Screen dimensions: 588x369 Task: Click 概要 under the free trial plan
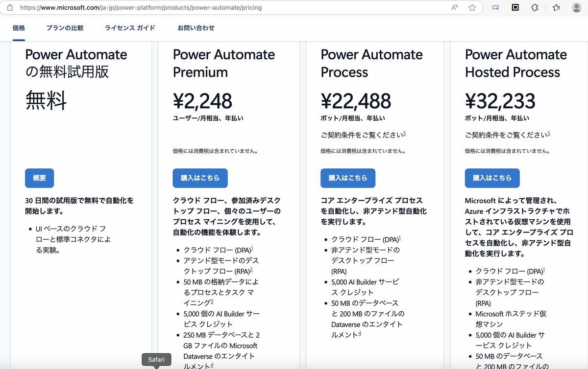[x=39, y=178]
